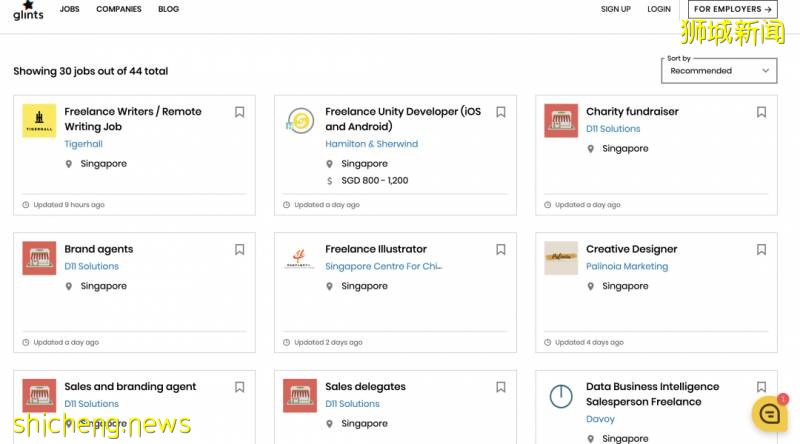Open the chat support bubble icon
This screenshot has width=800, height=444.
[769, 412]
